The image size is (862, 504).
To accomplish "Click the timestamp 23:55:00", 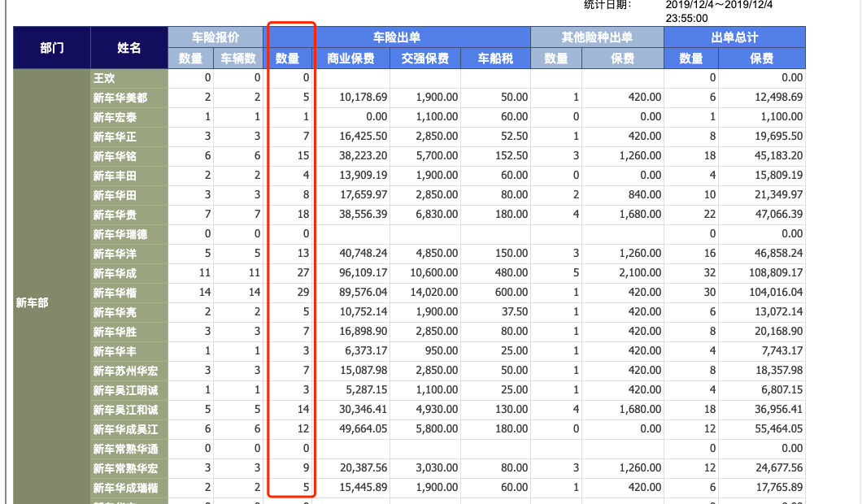I will coord(686,18).
